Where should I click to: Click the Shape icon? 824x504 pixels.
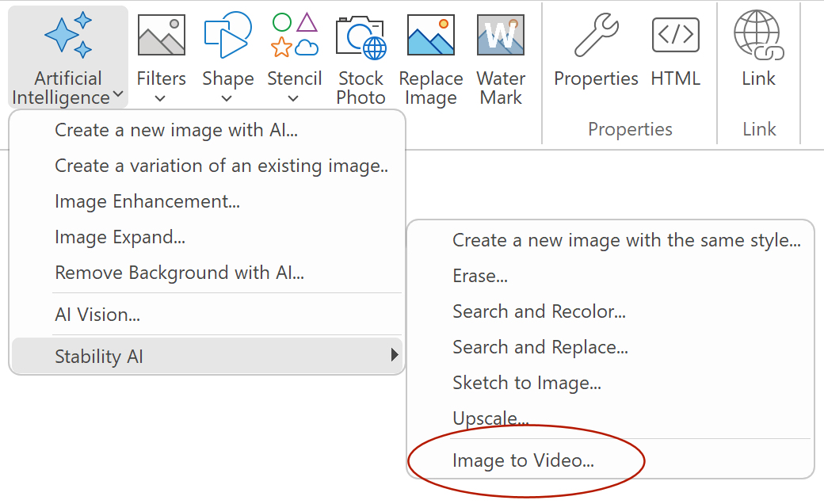(227, 36)
